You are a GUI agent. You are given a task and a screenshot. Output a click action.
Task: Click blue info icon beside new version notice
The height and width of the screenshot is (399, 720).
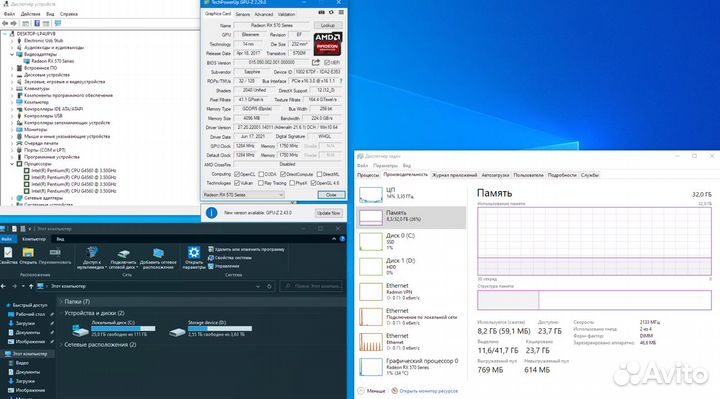tap(211, 213)
